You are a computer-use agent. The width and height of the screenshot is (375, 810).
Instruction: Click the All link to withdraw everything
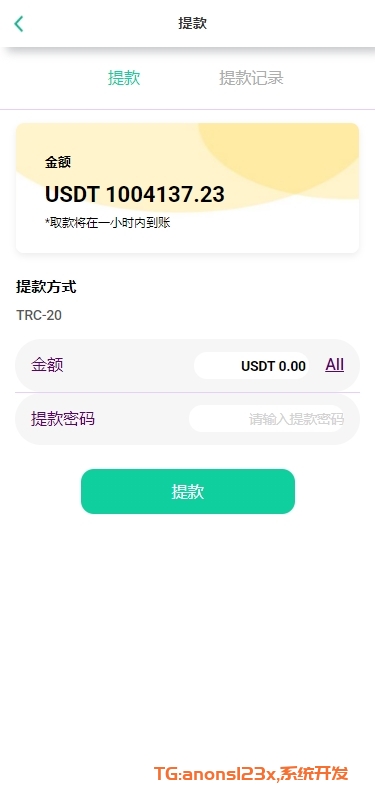click(x=334, y=365)
